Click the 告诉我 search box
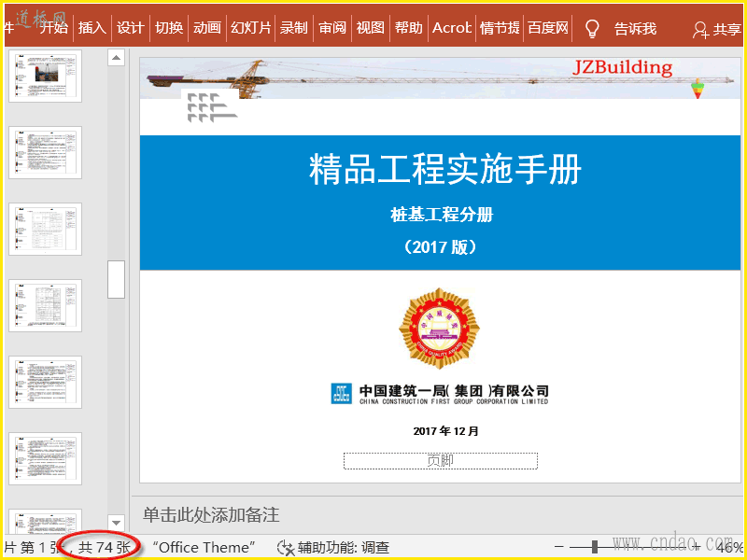The image size is (747, 560). pos(635,29)
